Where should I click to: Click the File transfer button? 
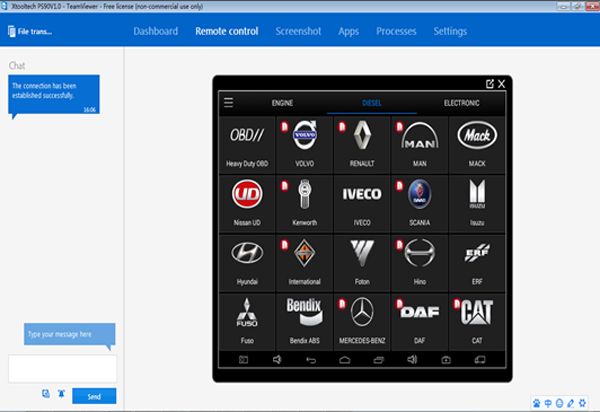coord(30,31)
